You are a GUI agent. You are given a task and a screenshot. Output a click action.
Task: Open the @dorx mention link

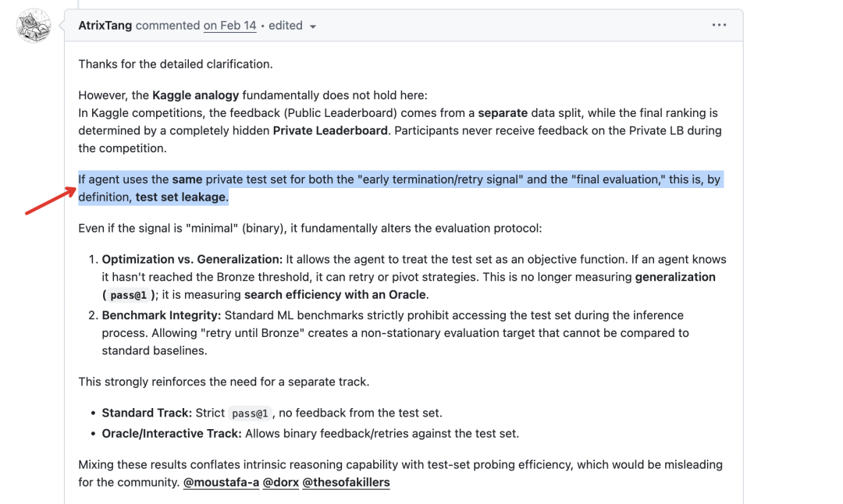pyautogui.click(x=280, y=482)
